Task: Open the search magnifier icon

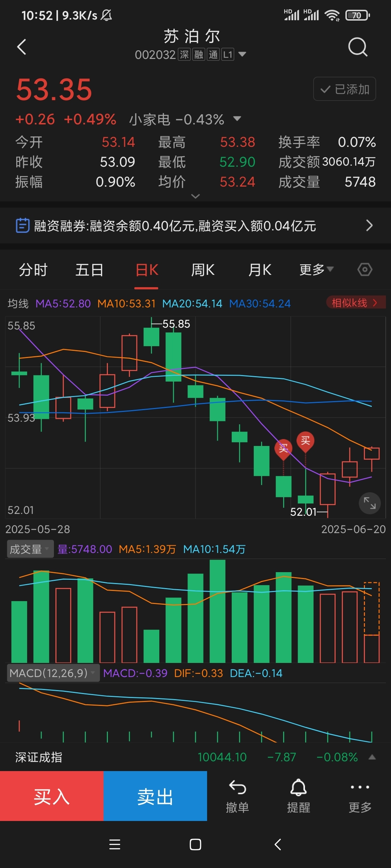Action: point(358,47)
